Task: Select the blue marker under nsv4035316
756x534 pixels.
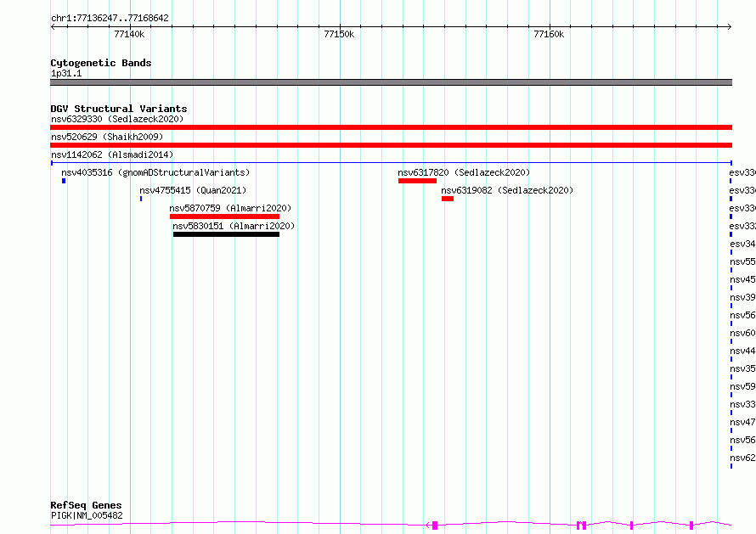Action: [x=64, y=181]
